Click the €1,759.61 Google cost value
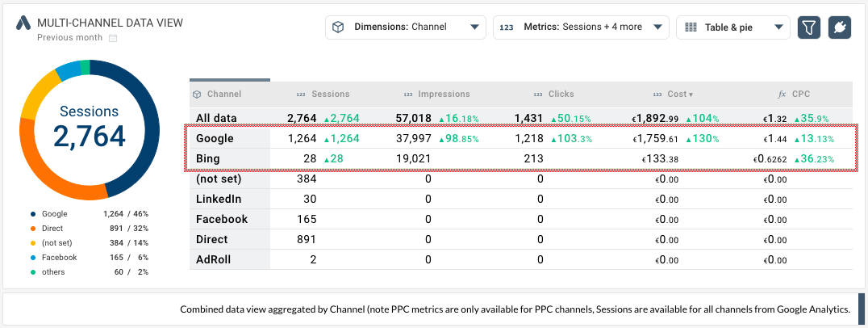This screenshot has width=868, height=328. pos(655,138)
